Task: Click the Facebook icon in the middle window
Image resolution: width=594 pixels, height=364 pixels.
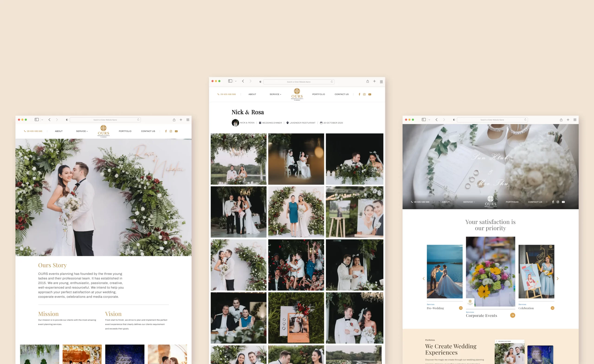Action: pyautogui.click(x=359, y=94)
